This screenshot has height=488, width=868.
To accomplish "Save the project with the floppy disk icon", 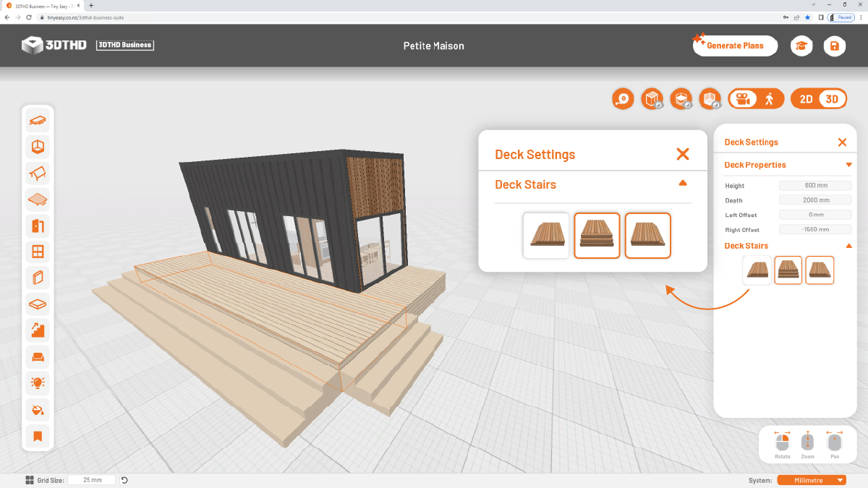I will [834, 46].
